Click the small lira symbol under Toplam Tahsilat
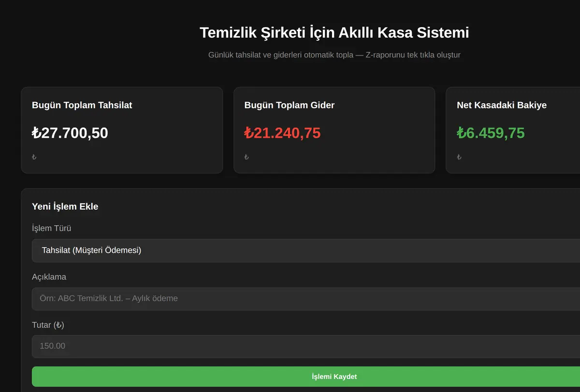 (34, 157)
